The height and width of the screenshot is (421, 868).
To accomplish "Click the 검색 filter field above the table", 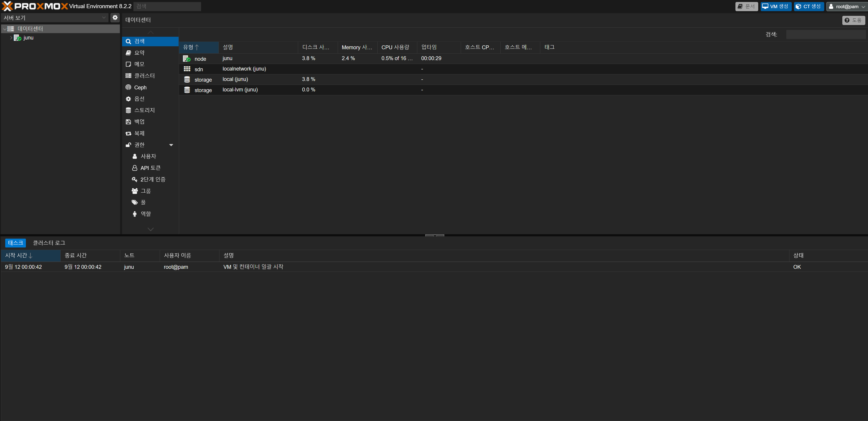I will click(x=825, y=34).
